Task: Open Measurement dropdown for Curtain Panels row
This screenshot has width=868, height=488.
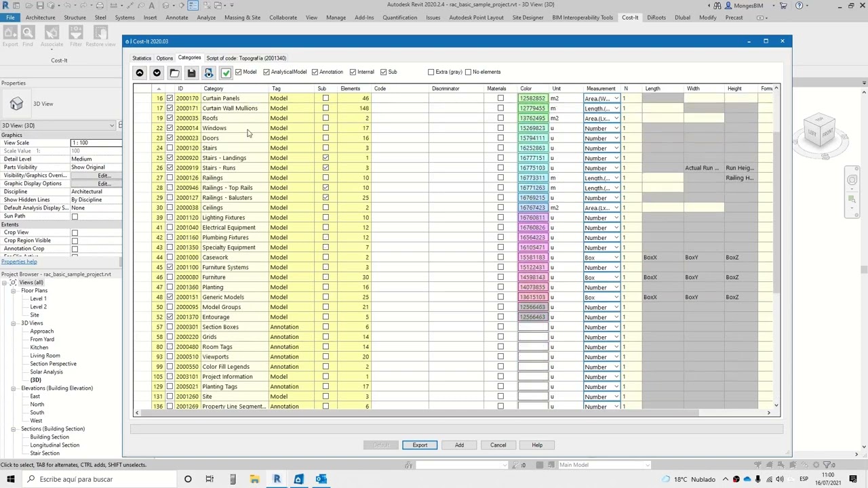Action: [x=616, y=98]
